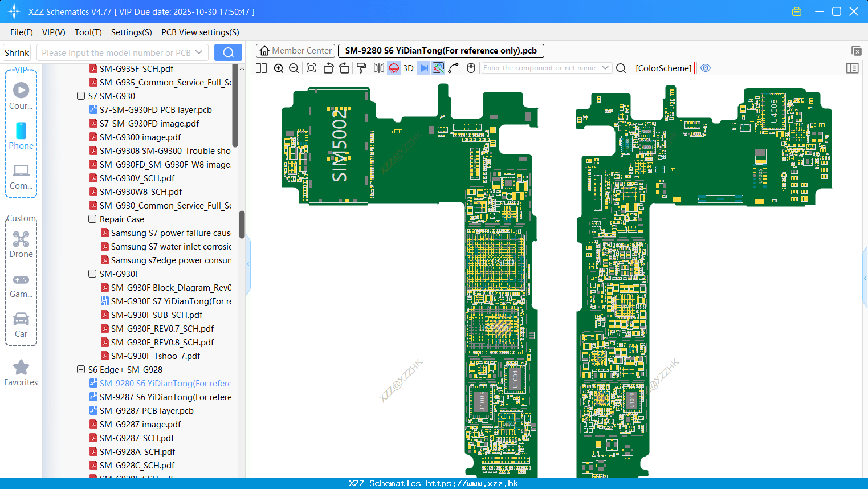
Task: Toggle split view layout icon
Action: [262, 68]
